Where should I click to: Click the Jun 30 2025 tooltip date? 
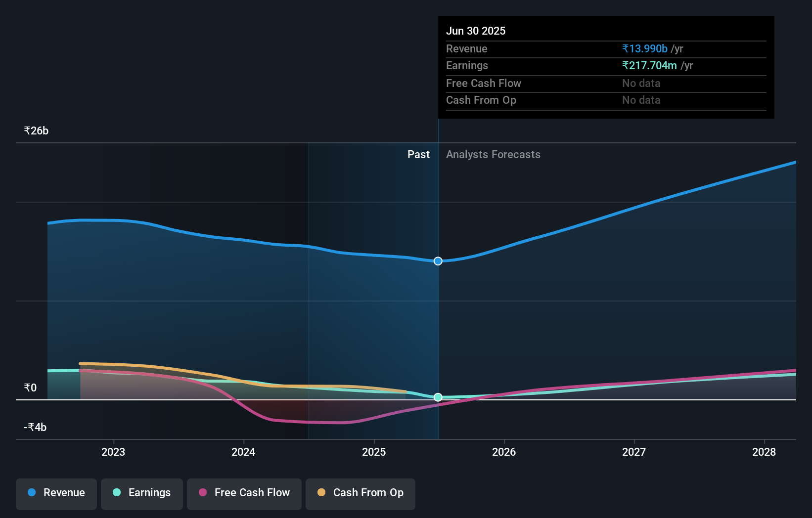(476, 31)
